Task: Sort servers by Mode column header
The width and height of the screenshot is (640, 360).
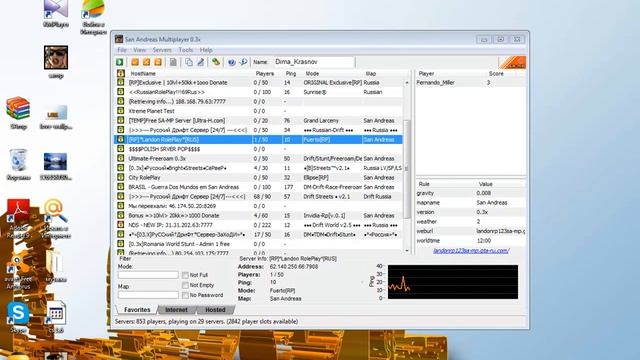Action: [x=312, y=73]
